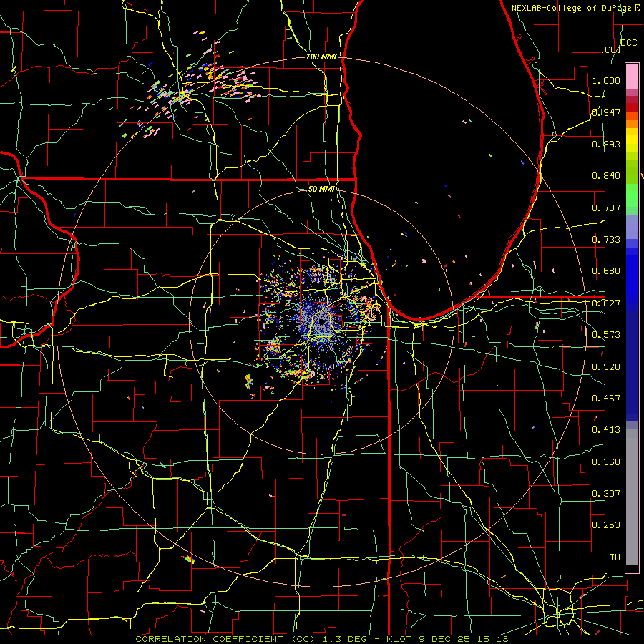
Task: Select the 0.467 scale value
Action: point(606,399)
